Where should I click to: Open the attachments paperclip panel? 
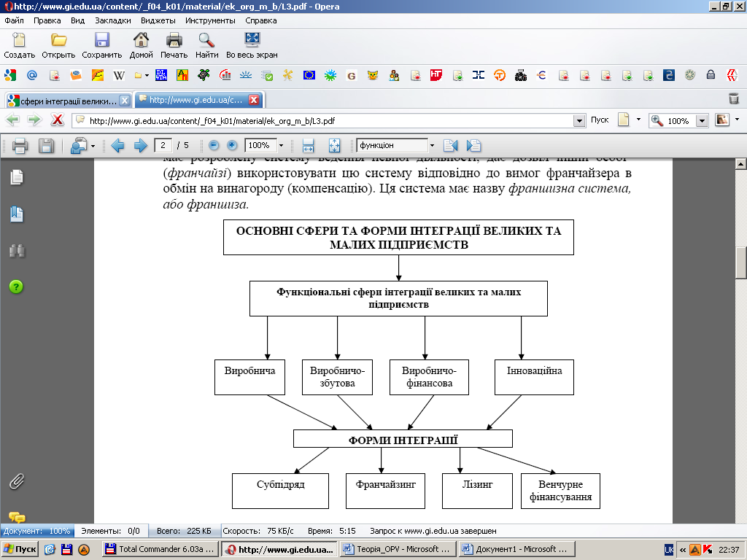[x=17, y=481]
